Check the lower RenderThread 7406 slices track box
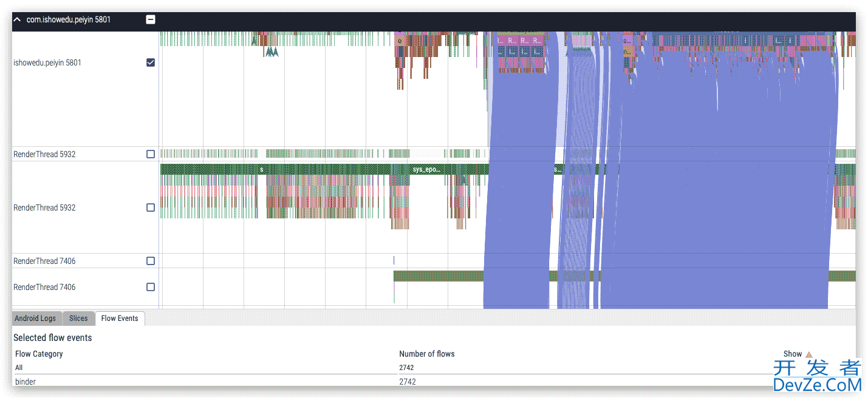 (x=151, y=287)
